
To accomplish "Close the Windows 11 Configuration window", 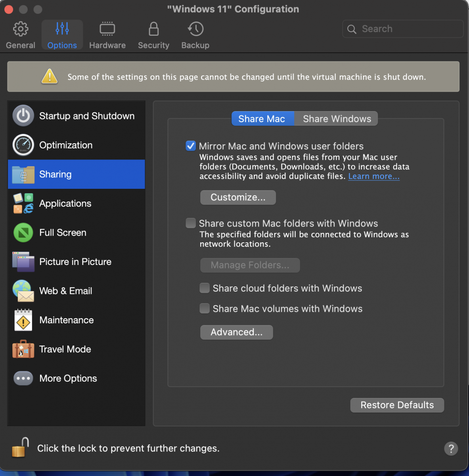I will point(8,9).
